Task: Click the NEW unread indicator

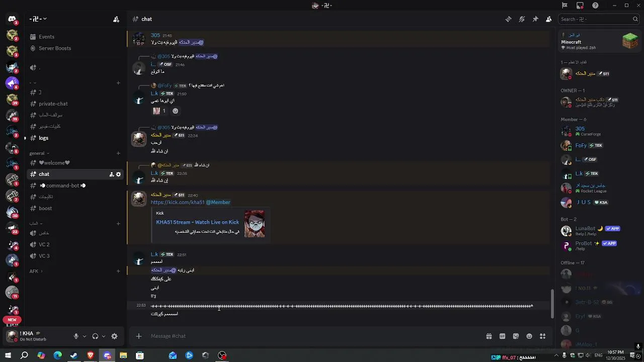Action: pos(12,320)
